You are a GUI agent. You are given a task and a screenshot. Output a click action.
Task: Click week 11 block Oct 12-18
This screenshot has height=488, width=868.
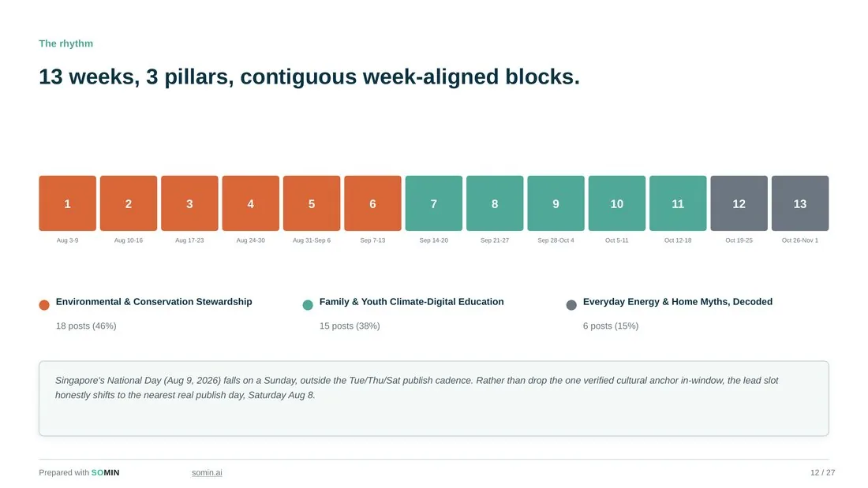(678, 203)
